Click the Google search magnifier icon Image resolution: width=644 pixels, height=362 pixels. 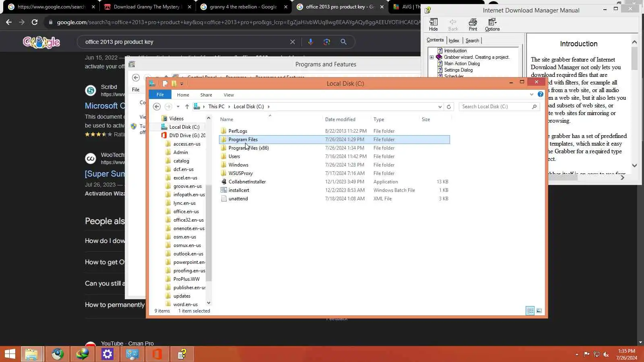click(x=343, y=42)
